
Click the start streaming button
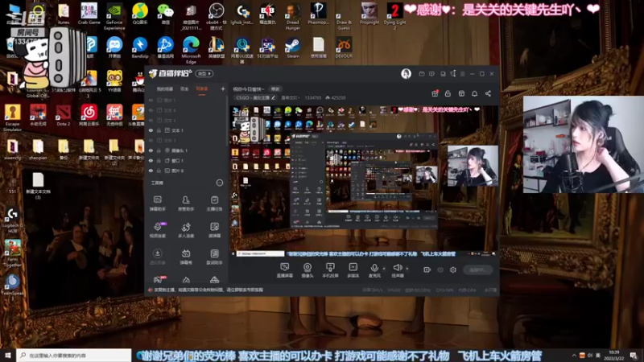pos(477,269)
